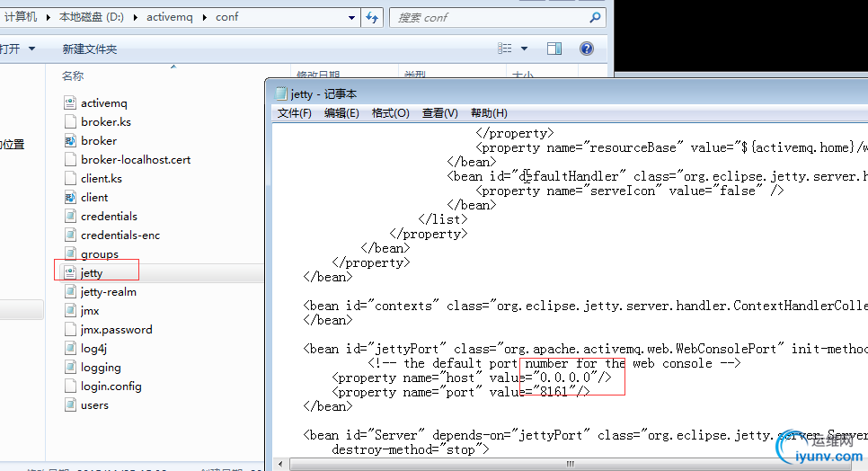Select the log4j file name
The image size is (868, 471).
click(x=93, y=349)
